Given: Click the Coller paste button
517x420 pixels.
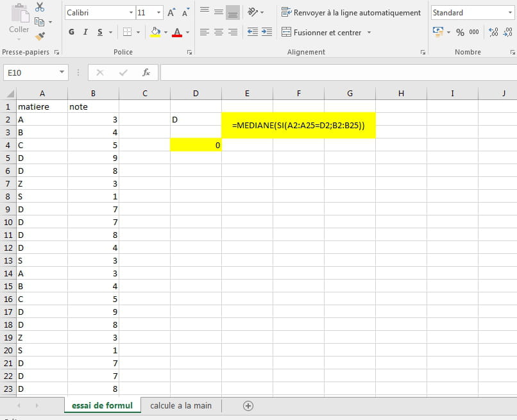Looking at the screenshot, I should point(19,21).
